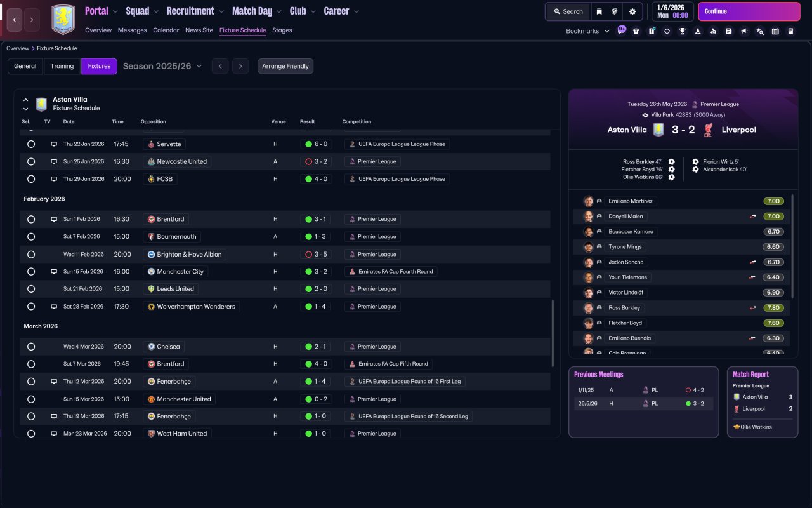Click the Search button
812x508 pixels.
[x=568, y=11]
